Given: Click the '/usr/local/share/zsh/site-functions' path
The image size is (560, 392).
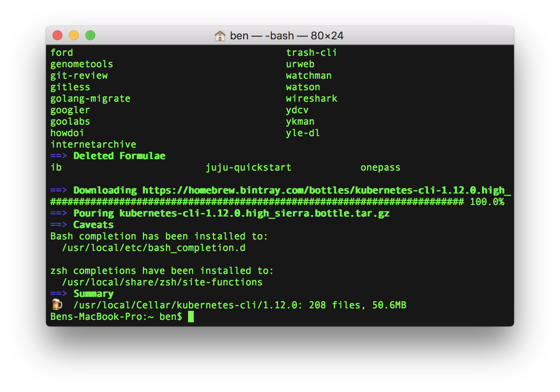Looking at the screenshot, I should point(162,282).
